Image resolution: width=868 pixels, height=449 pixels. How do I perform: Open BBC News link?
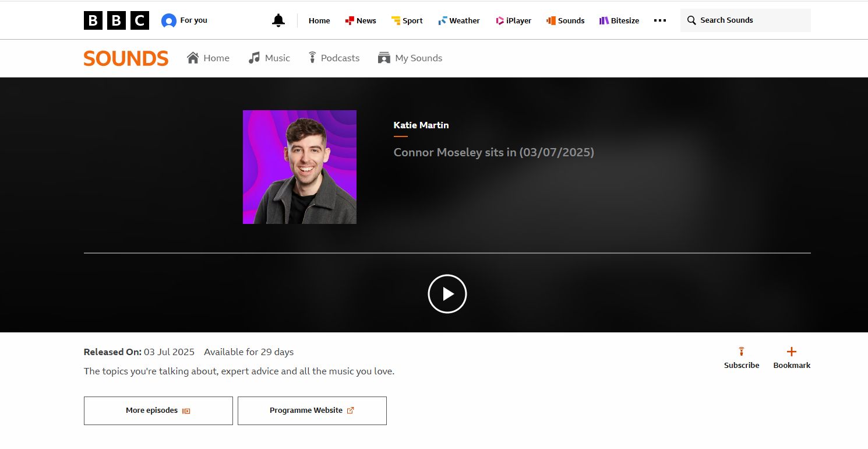[x=361, y=20]
